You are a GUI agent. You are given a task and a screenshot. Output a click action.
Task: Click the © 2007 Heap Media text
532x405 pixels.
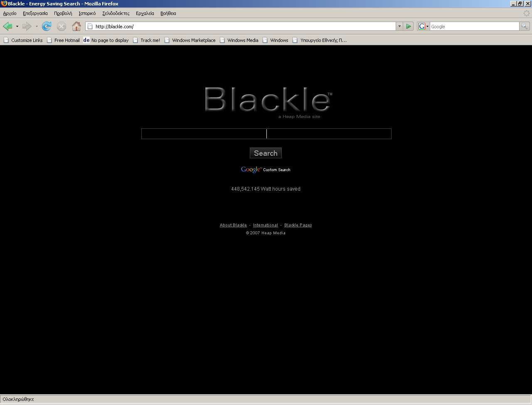[266, 233]
